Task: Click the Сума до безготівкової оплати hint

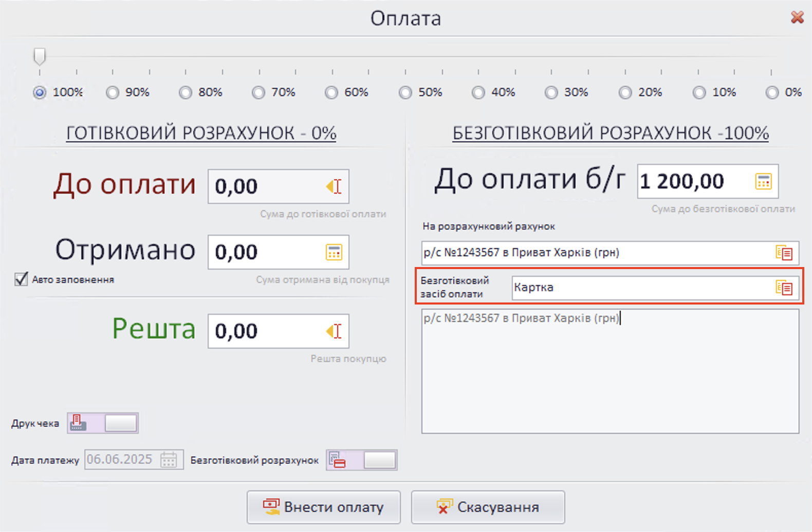Action: pos(724,209)
